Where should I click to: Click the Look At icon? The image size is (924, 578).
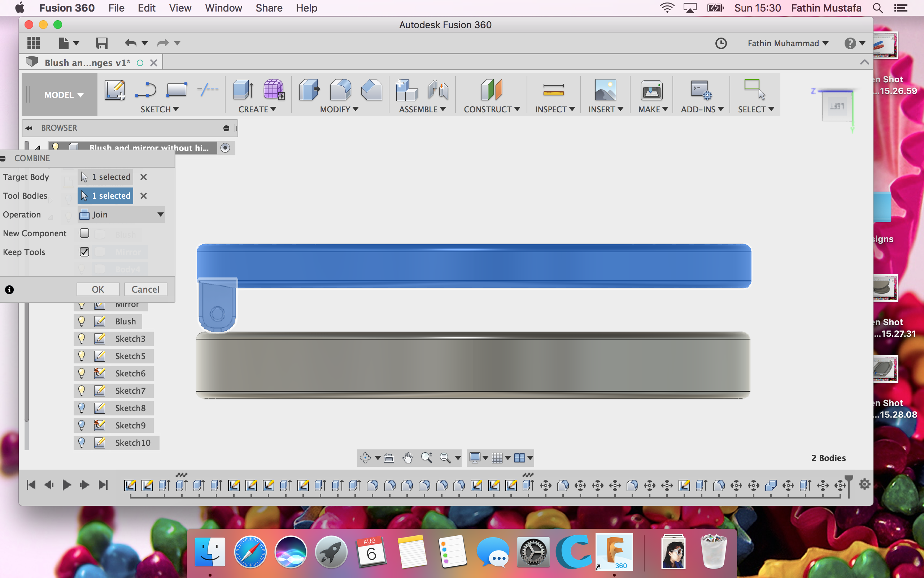pos(389,458)
